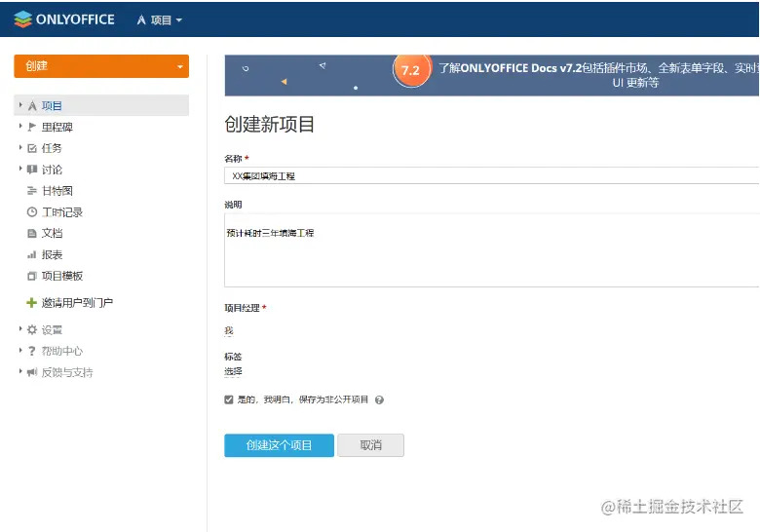The height and width of the screenshot is (532, 760).
Task: Click the ONLYOFFICE logo icon
Action: (22, 19)
